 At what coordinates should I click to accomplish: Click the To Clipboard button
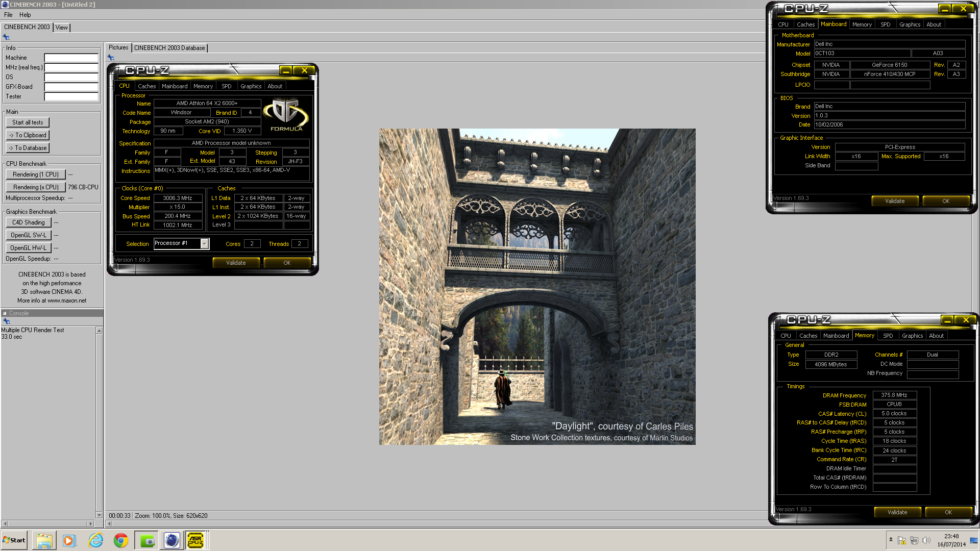tap(28, 135)
